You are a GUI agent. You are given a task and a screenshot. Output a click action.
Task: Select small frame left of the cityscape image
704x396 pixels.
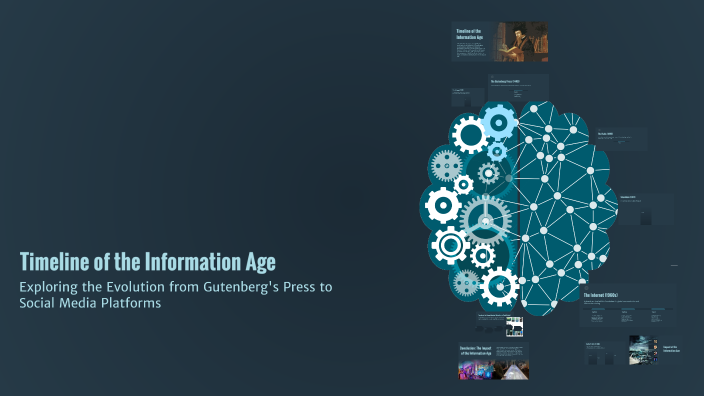tap(605, 353)
